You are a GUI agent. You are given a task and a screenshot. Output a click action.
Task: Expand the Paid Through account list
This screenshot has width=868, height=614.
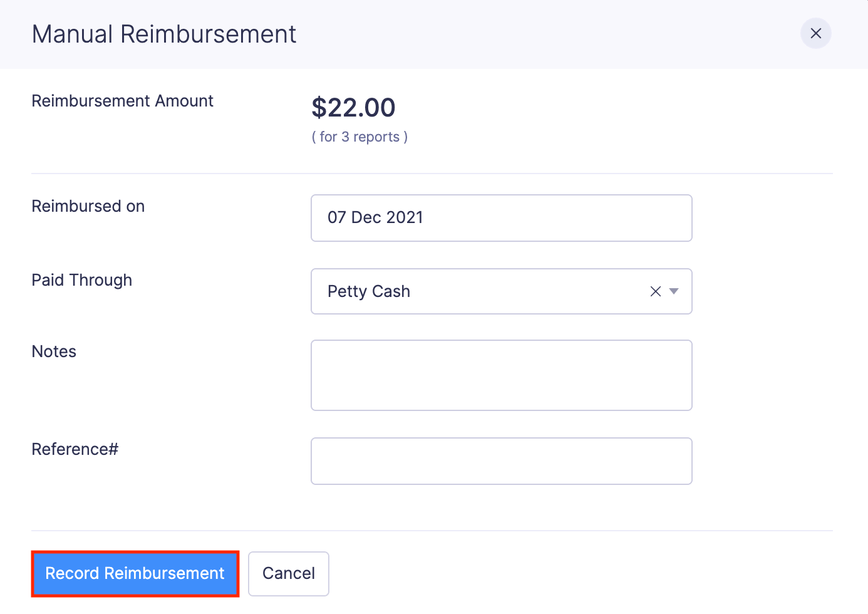674,291
